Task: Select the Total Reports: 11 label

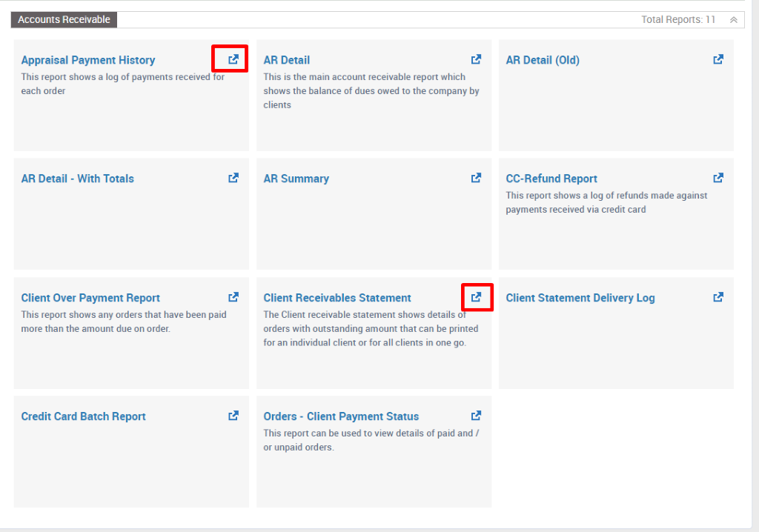Action: [x=677, y=19]
